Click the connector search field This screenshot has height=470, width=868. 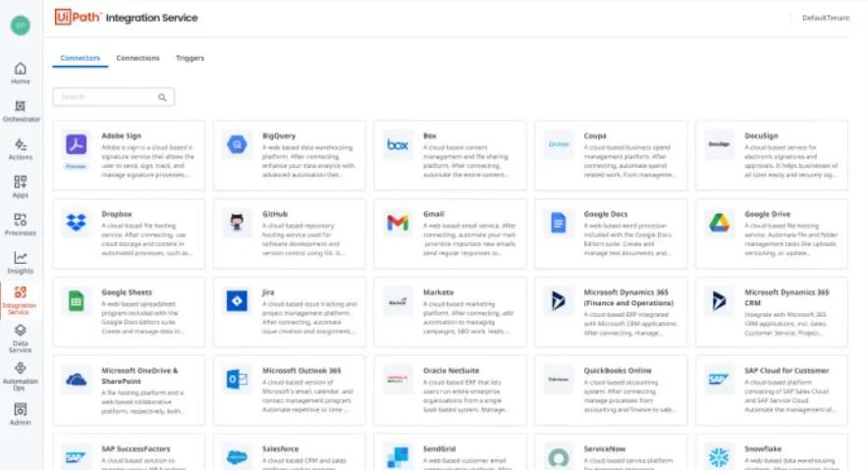click(x=114, y=97)
